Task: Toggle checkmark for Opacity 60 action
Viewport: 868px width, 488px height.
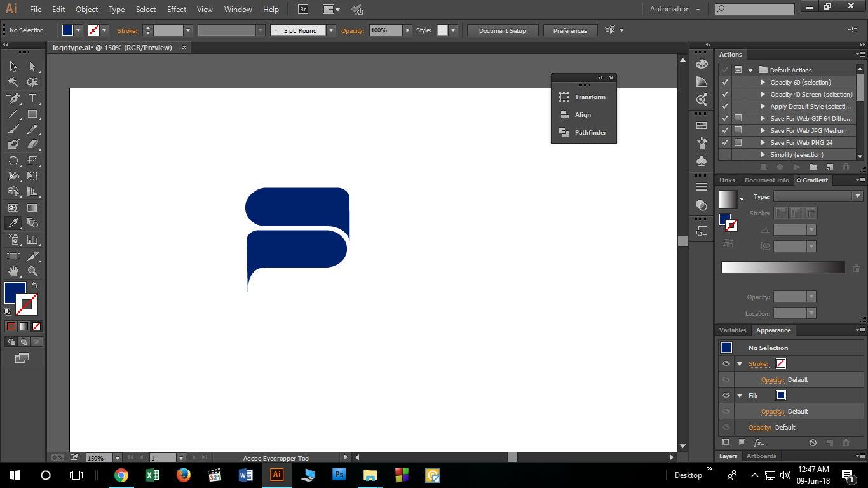Action: click(725, 82)
